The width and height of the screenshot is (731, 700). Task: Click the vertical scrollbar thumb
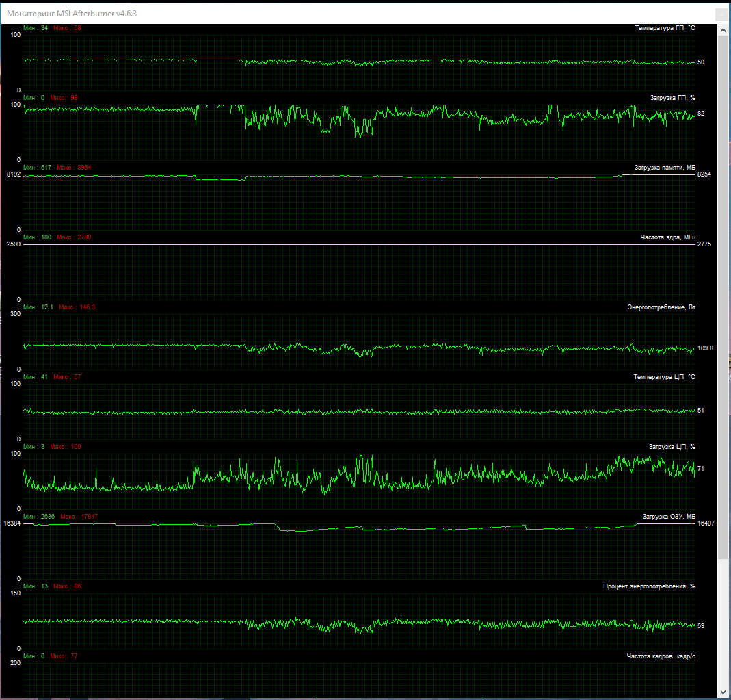723,298
